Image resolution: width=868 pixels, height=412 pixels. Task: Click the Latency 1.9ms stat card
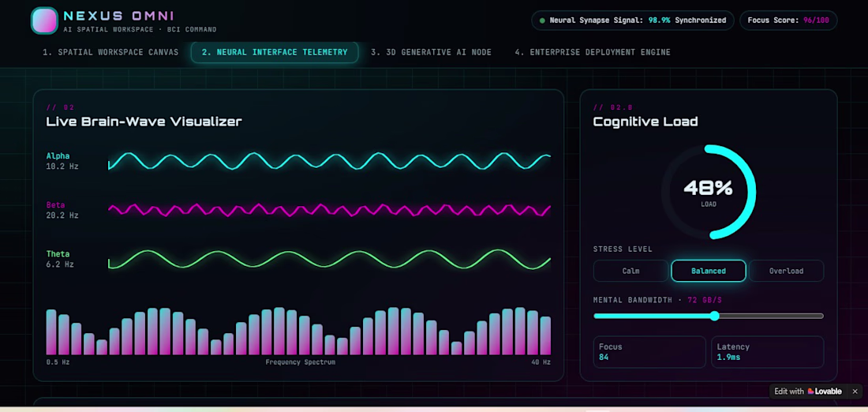coord(767,352)
